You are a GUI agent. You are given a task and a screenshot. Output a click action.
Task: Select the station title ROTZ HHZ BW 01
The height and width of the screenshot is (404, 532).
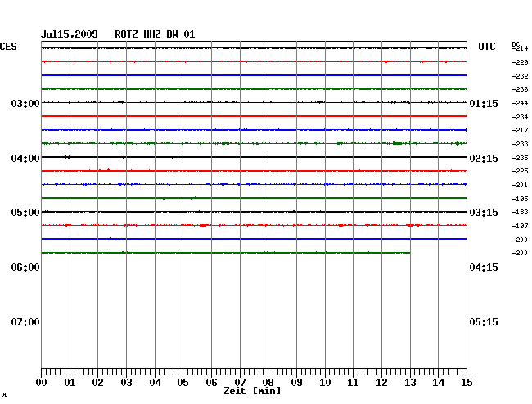click(x=155, y=34)
